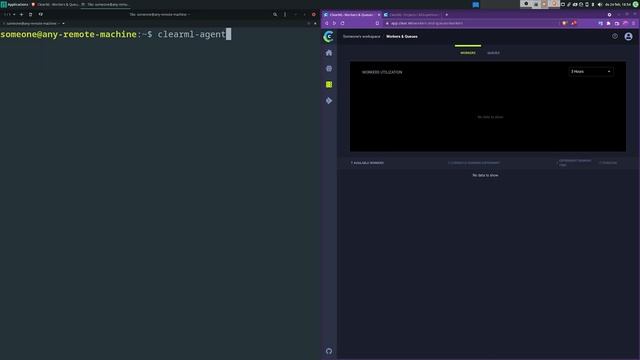
Task: Open the Tilix window title dropdown
Action: [x=160, y=14]
